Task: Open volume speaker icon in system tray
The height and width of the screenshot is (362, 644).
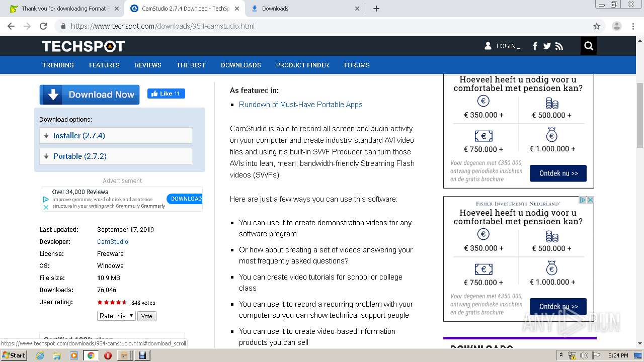Action: click(584, 355)
